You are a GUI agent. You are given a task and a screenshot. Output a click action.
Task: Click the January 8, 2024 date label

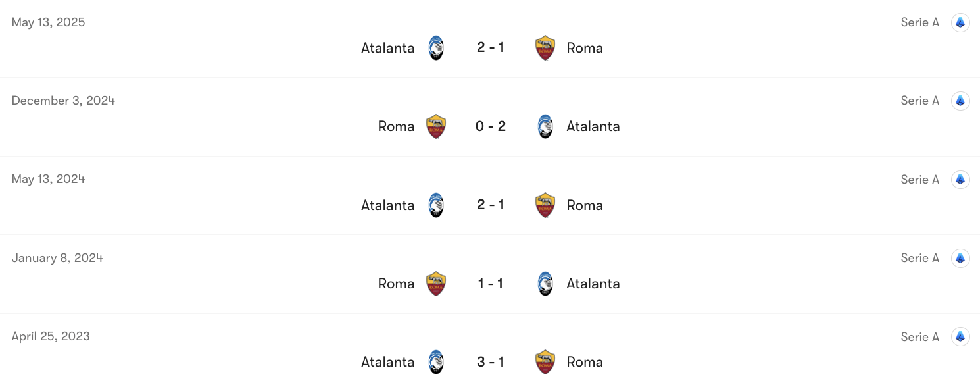point(56,257)
